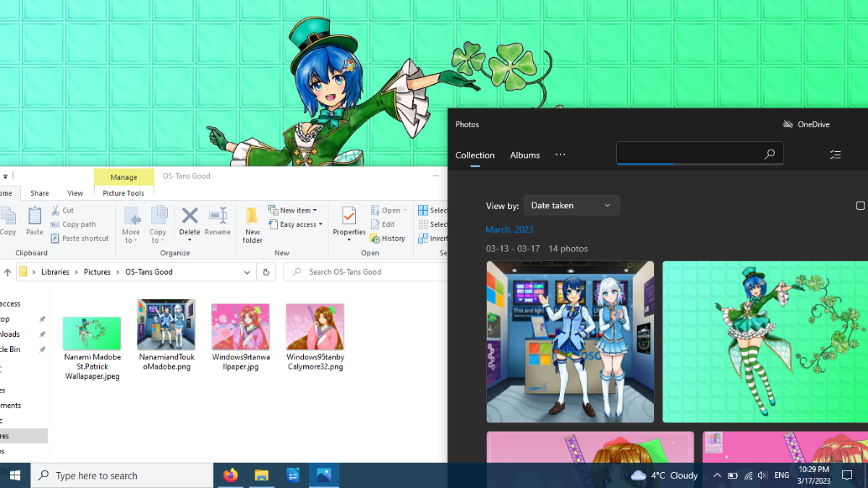The height and width of the screenshot is (488, 868).
Task: Switch to the Collection tab in Photos
Action: [x=475, y=155]
